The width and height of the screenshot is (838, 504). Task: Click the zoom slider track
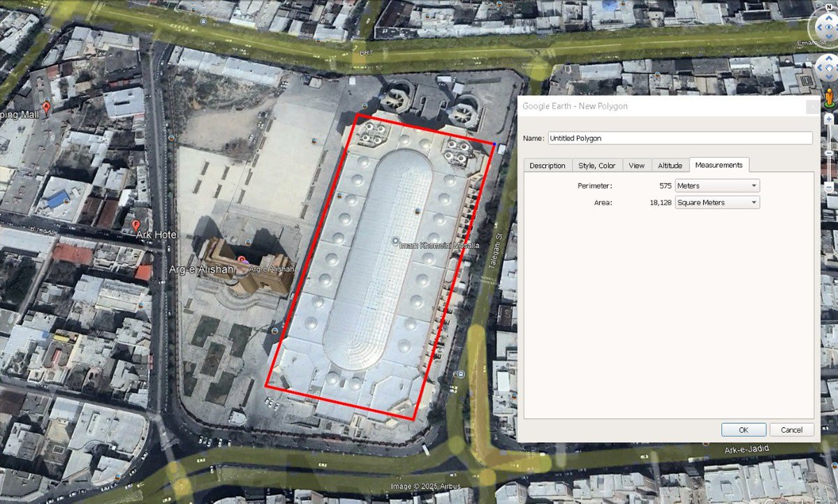click(x=829, y=154)
